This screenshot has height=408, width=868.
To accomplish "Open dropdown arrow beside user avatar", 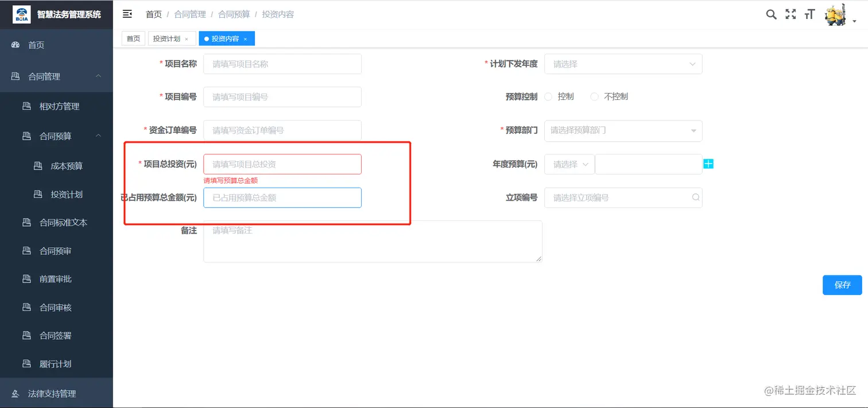I will [x=854, y=21].
